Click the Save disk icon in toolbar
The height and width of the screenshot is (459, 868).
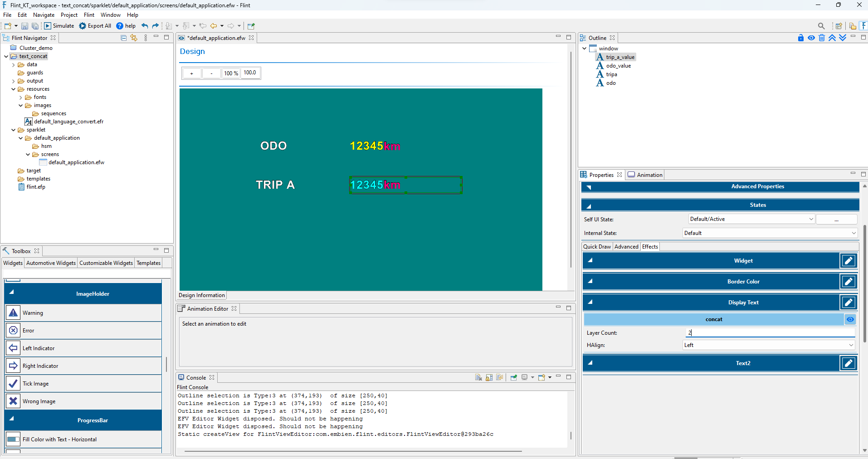pos(25,26)
